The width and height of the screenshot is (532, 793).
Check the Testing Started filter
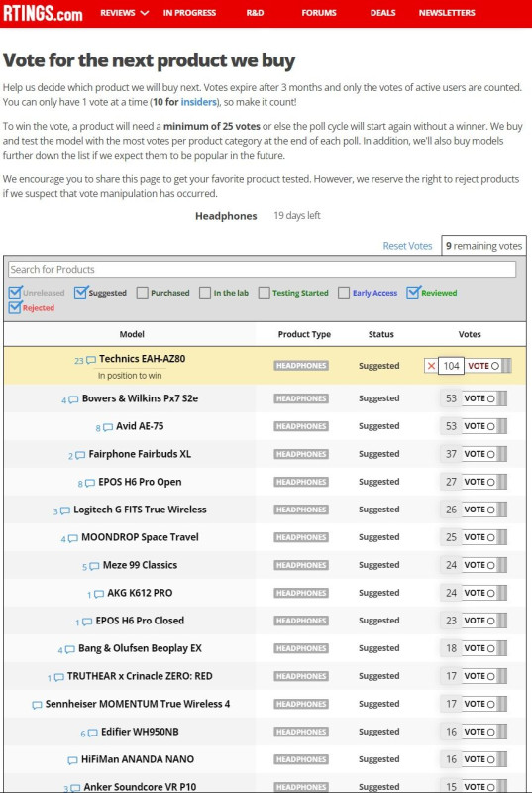point(264,293)
